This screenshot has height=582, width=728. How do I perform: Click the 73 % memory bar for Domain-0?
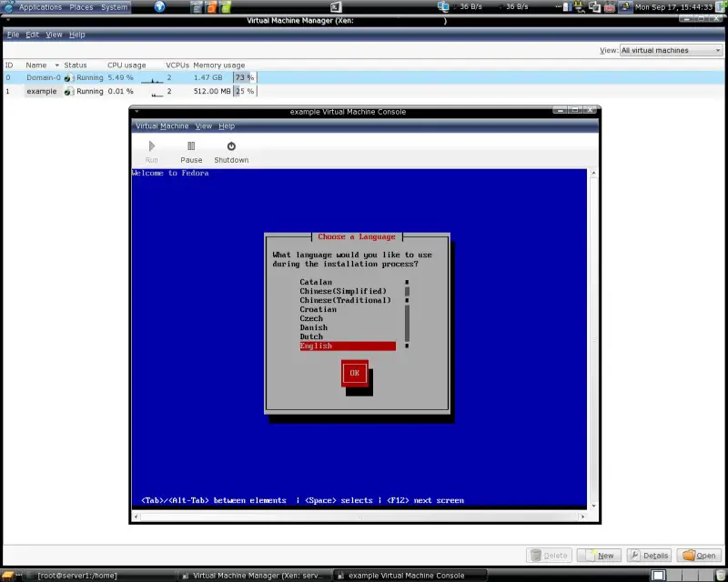[x=245, y=77]
